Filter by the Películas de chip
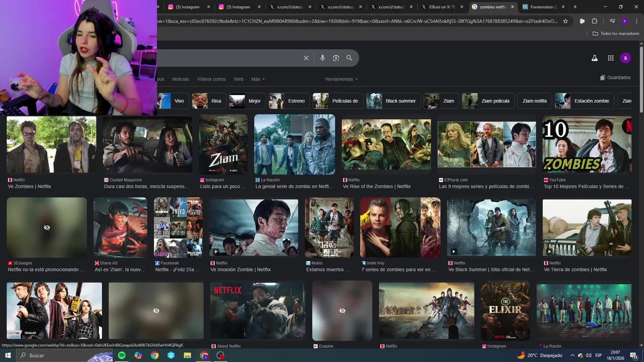This screenshot has width=644, height=362. pyautogui.click(x=337, y=101)
